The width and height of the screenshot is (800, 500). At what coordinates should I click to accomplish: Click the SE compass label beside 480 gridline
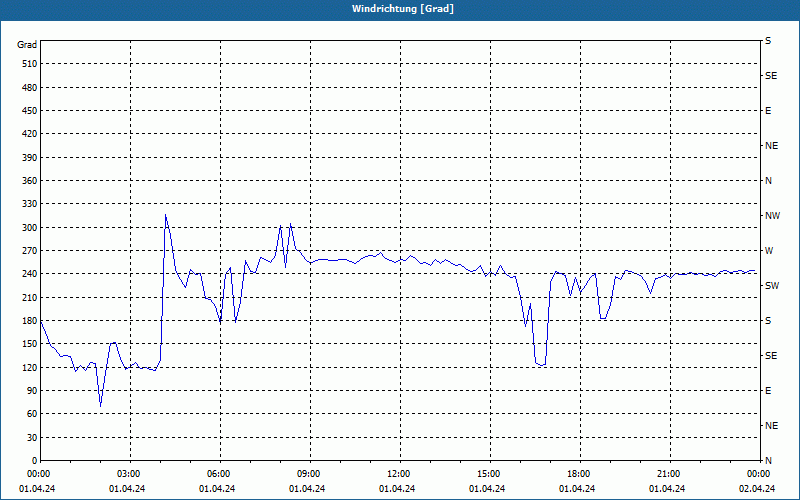coord(771,76)
